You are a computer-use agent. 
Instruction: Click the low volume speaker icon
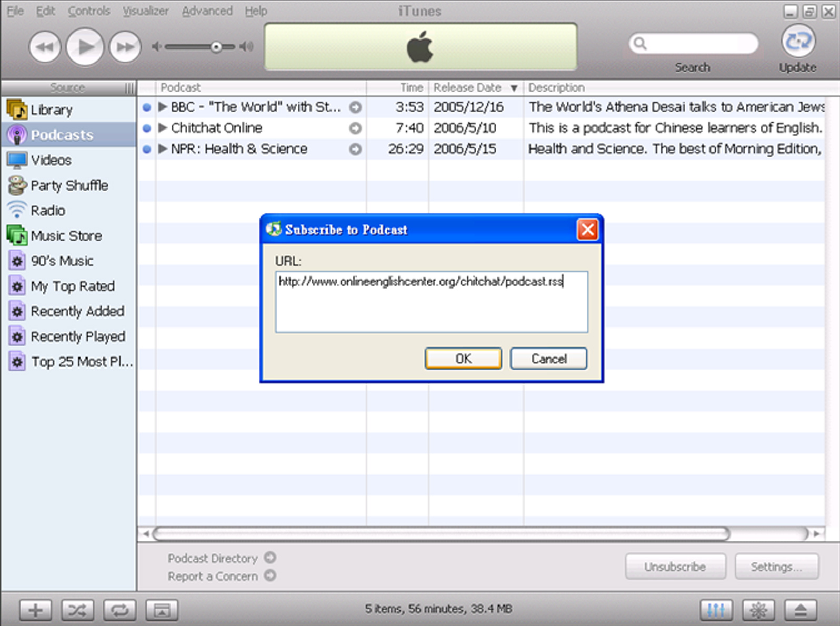pyautogui.click(x=156, y=47)
